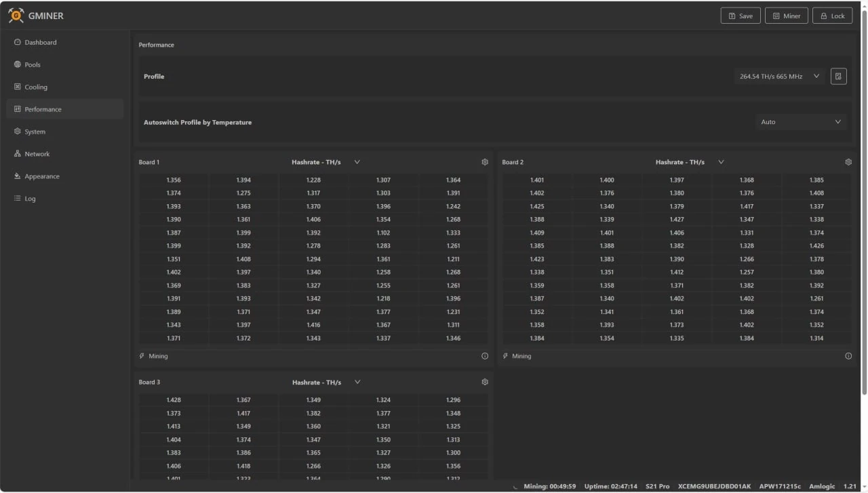
Task: Click Board 1 Mining status icon
Action: [x=142, y=356]
